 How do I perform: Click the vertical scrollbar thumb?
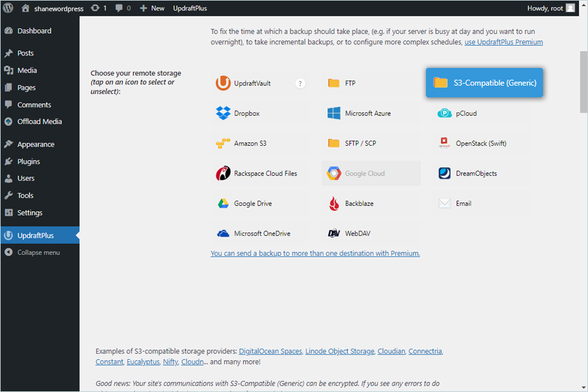point(583,82)
